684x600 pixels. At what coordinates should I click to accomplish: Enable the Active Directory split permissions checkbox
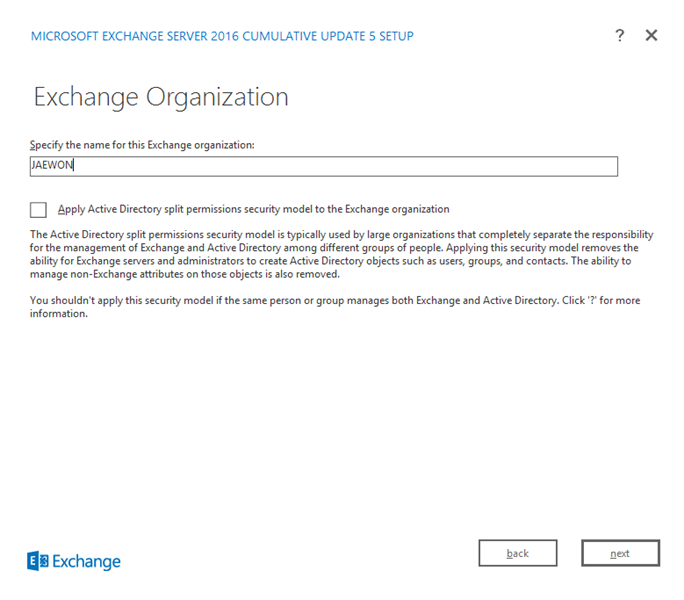[x=38, y=209]
